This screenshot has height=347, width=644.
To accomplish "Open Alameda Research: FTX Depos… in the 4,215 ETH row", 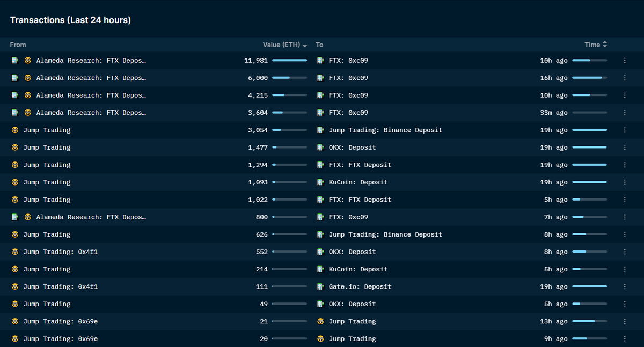I will pos(91,95).
